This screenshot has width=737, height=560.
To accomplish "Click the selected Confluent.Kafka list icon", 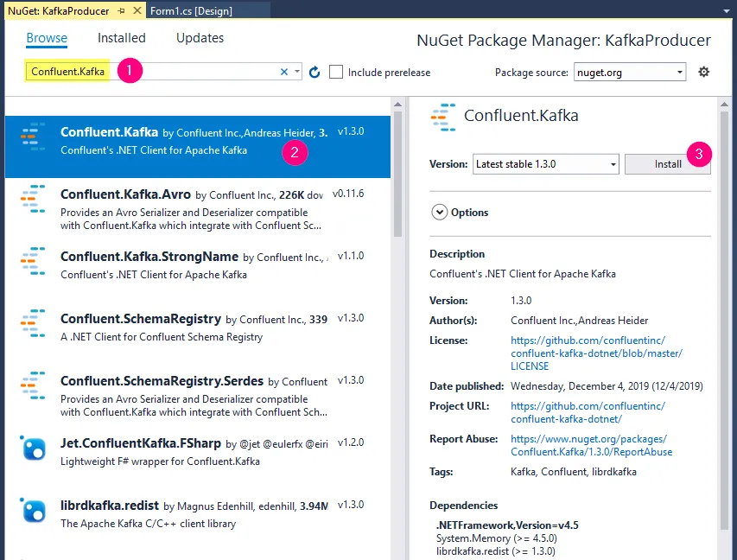I will click(33, 137).
